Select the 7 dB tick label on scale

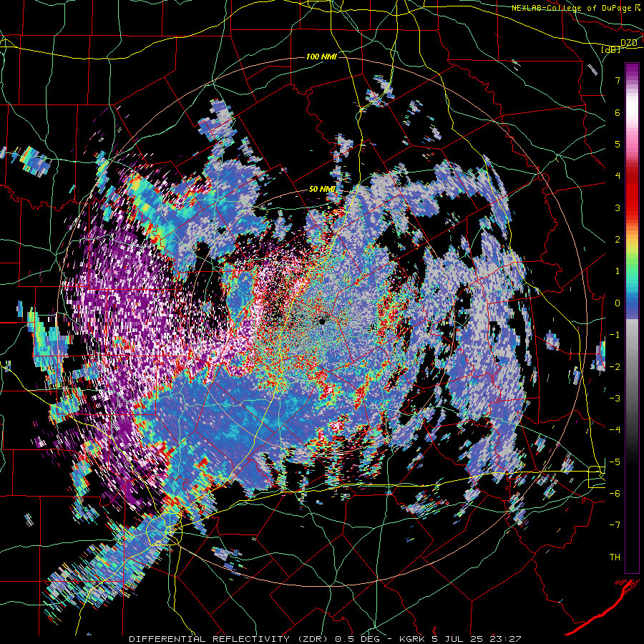pyautogui.click(x=618, y=80)
